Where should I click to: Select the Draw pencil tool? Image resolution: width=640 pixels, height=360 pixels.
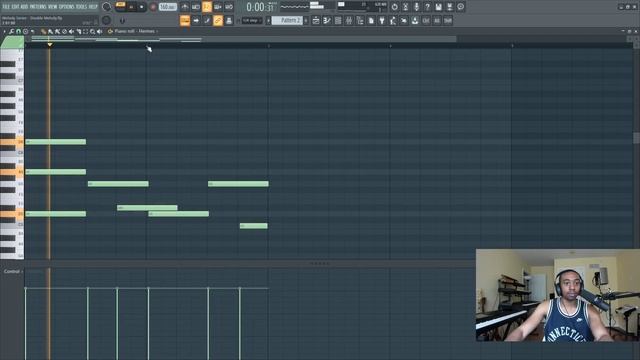point(43,31)
